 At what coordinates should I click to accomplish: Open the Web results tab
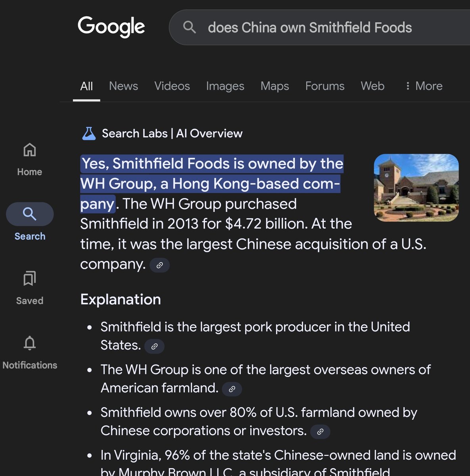(372, 86)
